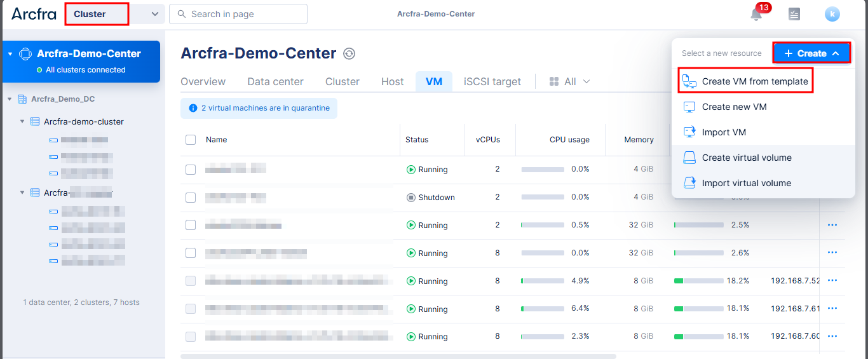Viewport: 868px width, 359px height.
Task: Open the iSCSI target tab
Action: coord(492,81)
